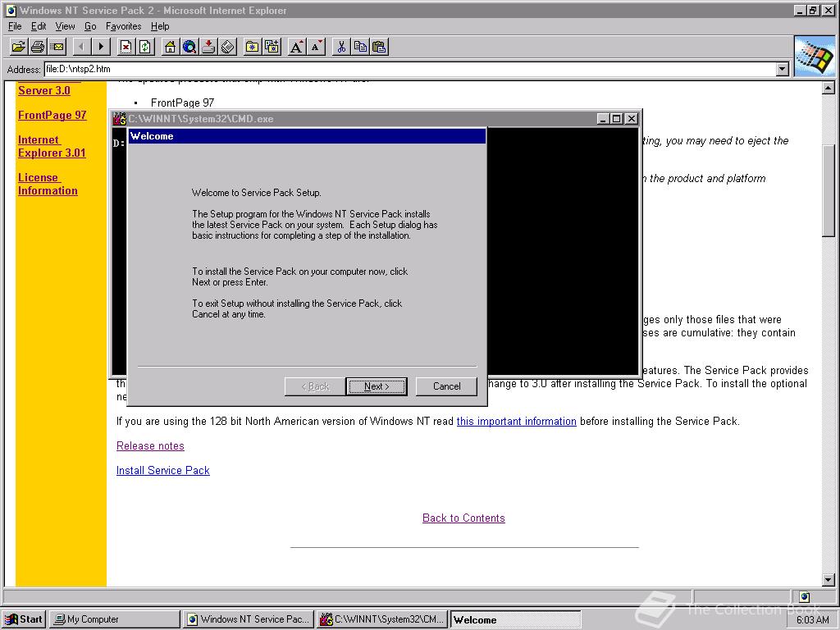Open the Start menu button

(x=24, y=619)
